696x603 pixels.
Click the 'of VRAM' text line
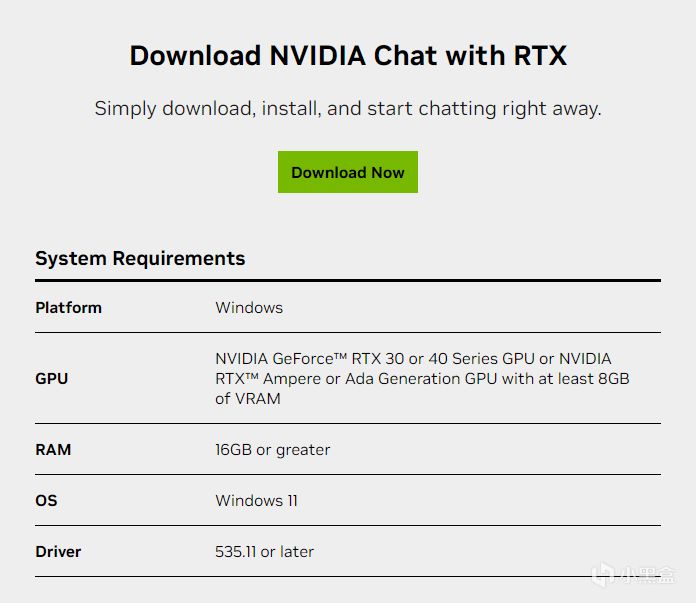pos(248,398)
